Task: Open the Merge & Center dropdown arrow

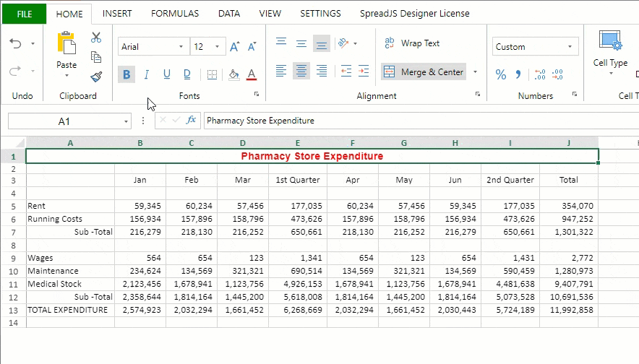Action: [475, 72]
